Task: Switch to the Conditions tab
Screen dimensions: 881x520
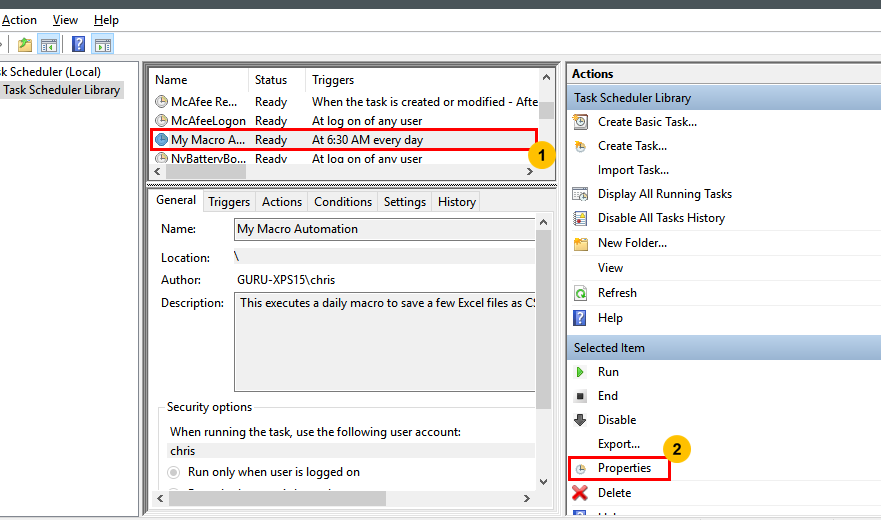Action: click(x=343, y=202)
